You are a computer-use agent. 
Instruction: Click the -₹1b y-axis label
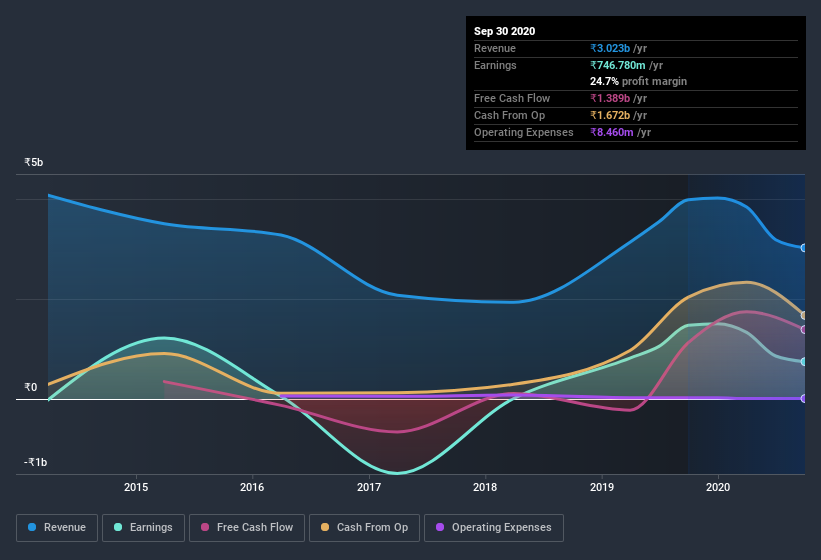(36, 462)
